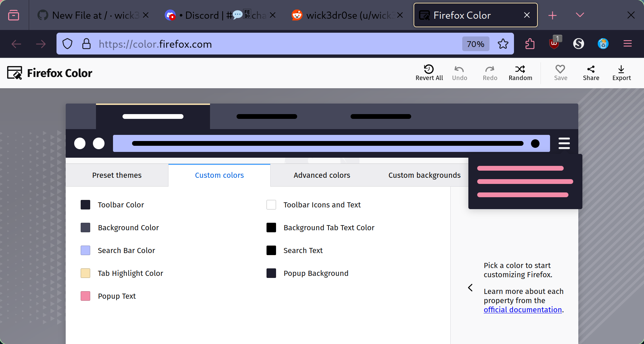
Task: Click the Undo arrow icon
Action: (459, 69)
